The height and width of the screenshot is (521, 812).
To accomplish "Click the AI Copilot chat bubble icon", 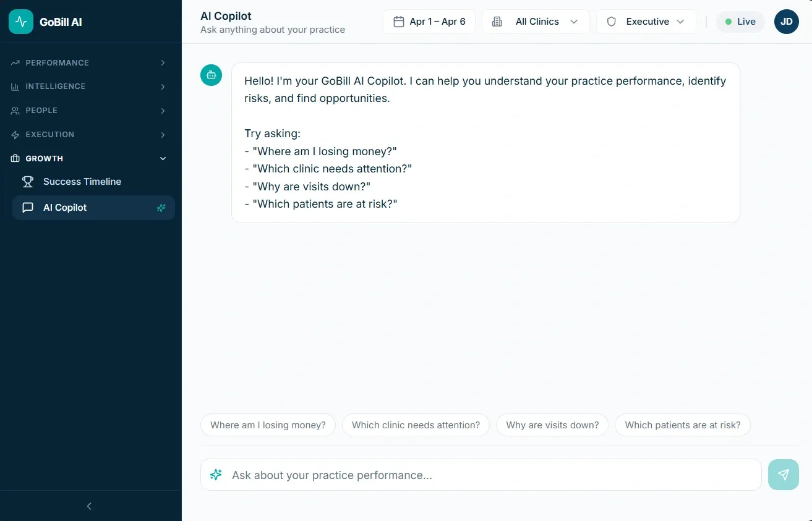I will point(28,208).
